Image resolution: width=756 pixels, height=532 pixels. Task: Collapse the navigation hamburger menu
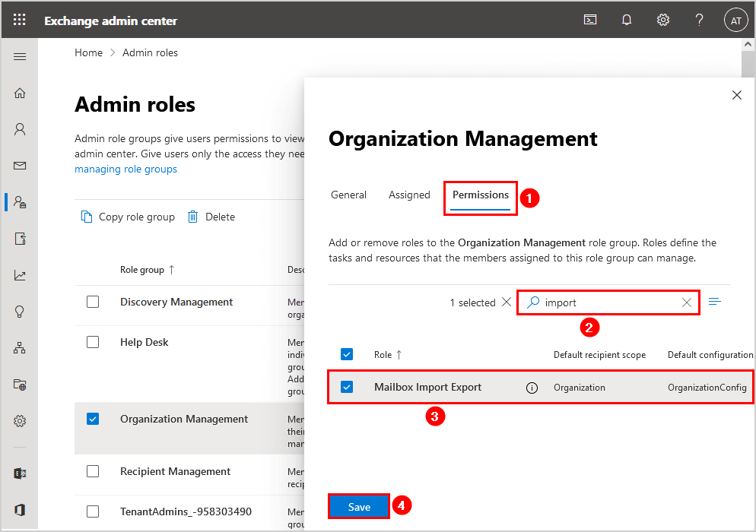[20, 57]
